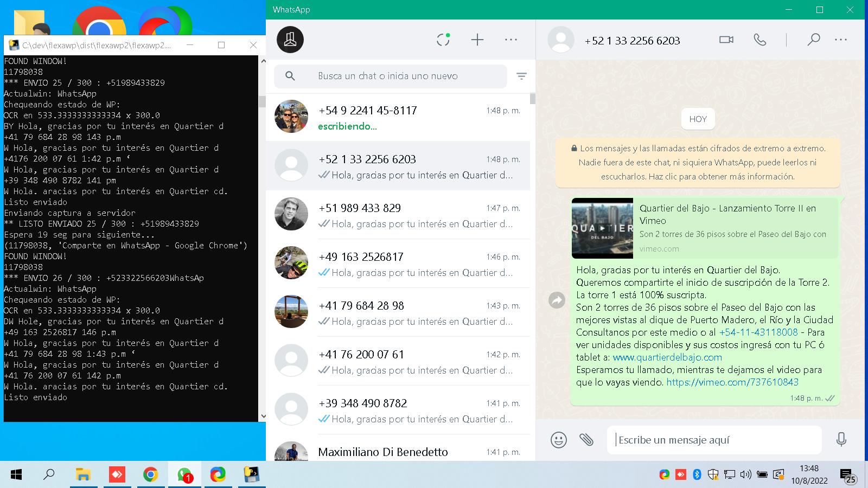Image resolution: width=868 pixels, height=488 pixels.
Task: Click phone number link +54-11-43118008
Action: pos(758,332)
